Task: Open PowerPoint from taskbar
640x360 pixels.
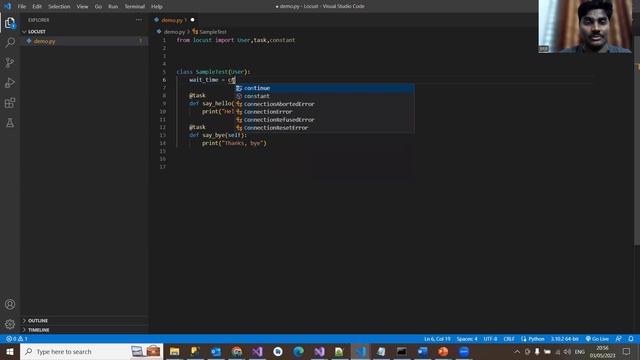Action: (443, 351)
